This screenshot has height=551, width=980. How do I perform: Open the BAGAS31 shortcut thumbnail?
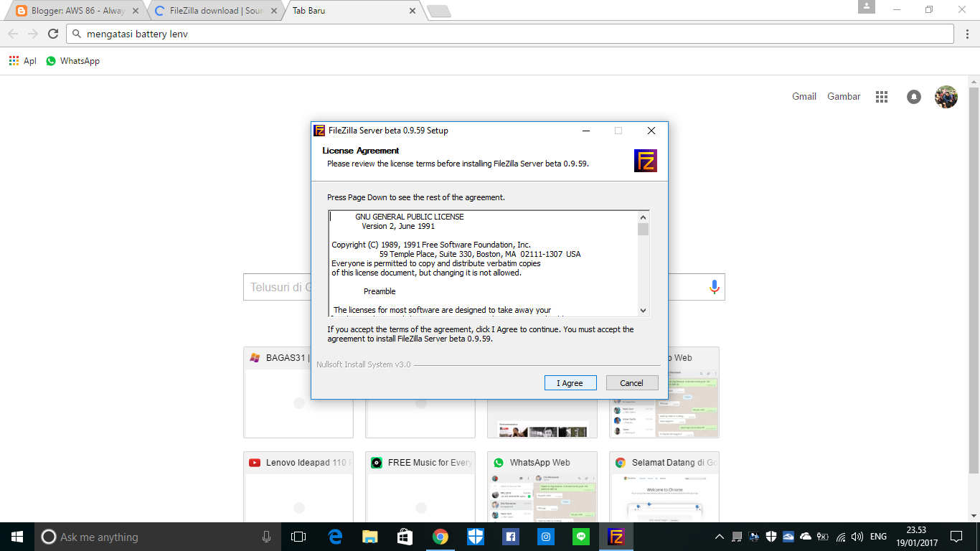pos(298,392)
